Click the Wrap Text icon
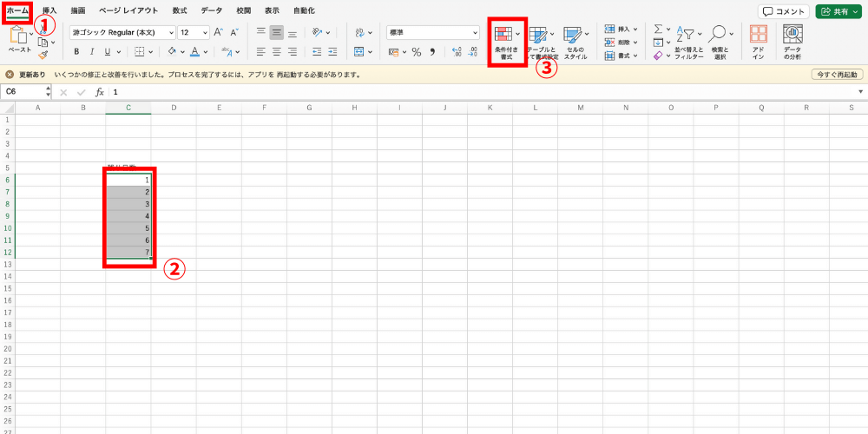The height and width of the screenshot is (434, 868). click(x=359, y=33)
